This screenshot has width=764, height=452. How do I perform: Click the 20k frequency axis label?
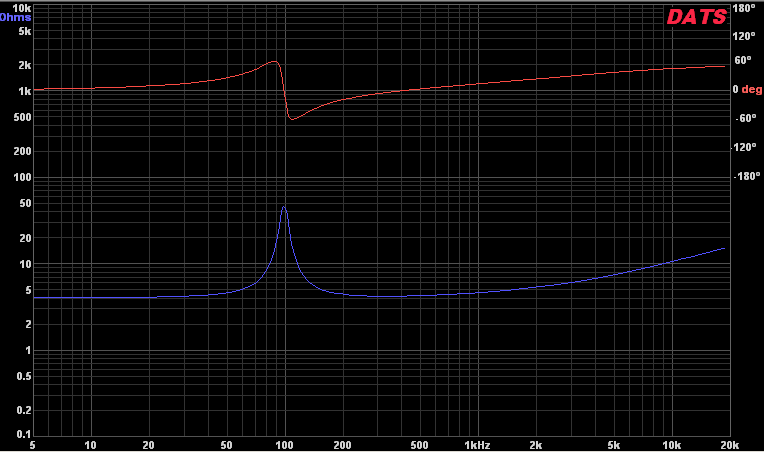[730, 445]
